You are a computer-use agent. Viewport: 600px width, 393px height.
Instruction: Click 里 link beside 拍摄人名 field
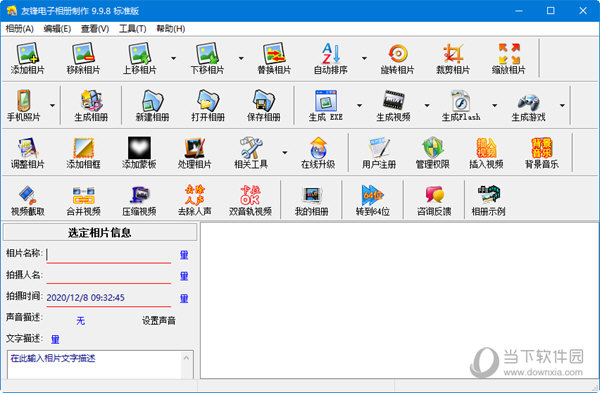(184, 276)
